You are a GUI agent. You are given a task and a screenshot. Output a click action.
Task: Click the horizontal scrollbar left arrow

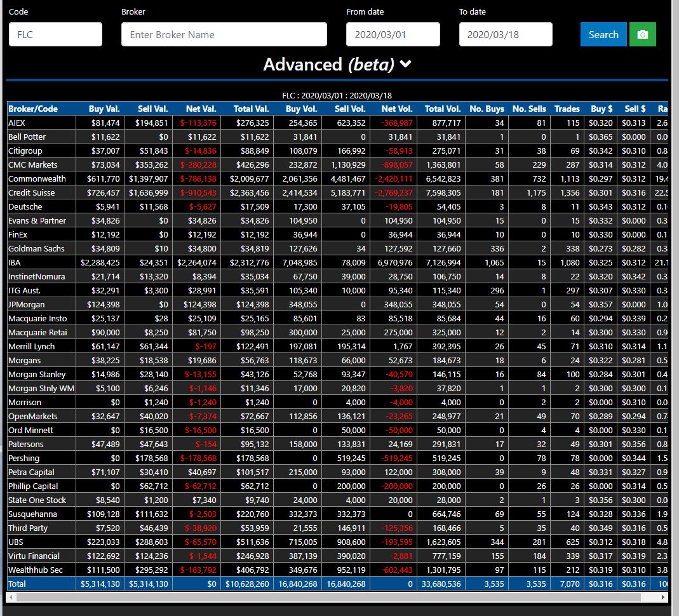[11, 598]
